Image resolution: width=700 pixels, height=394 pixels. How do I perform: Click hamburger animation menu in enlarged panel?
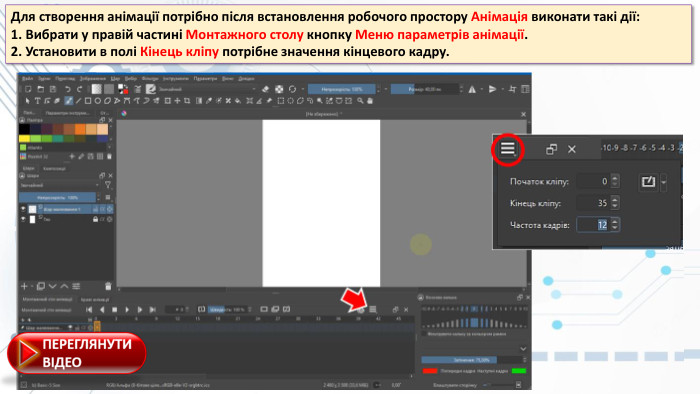(x=508, y=149)
